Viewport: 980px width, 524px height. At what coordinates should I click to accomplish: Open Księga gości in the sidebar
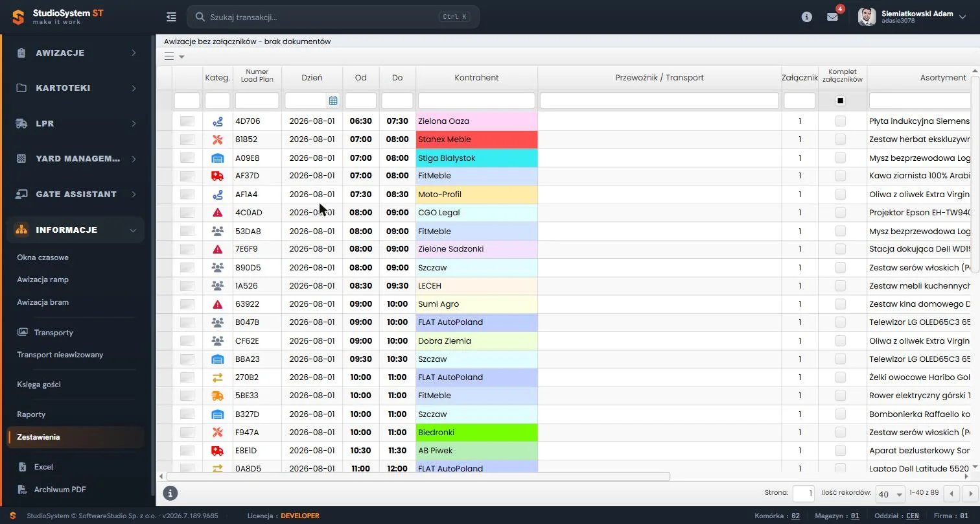(x=39, y=385)
